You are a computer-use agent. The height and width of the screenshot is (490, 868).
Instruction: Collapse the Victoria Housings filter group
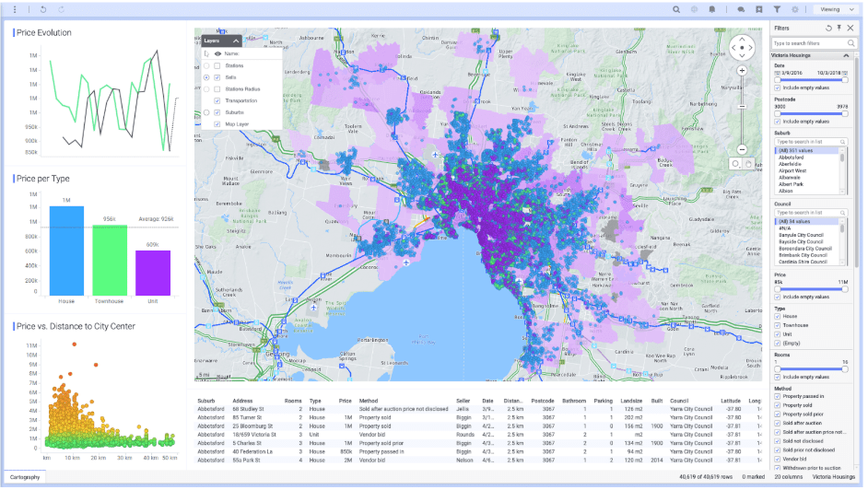(x=846, y=55)
